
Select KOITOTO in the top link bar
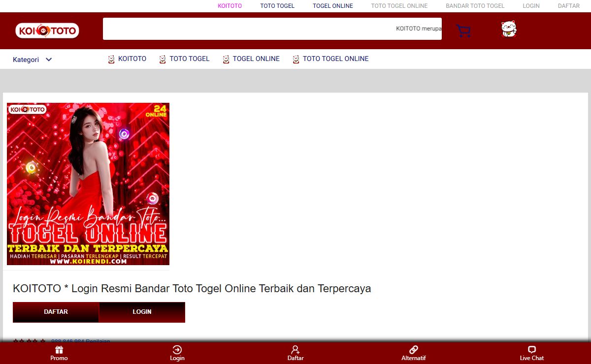(230, 6)
